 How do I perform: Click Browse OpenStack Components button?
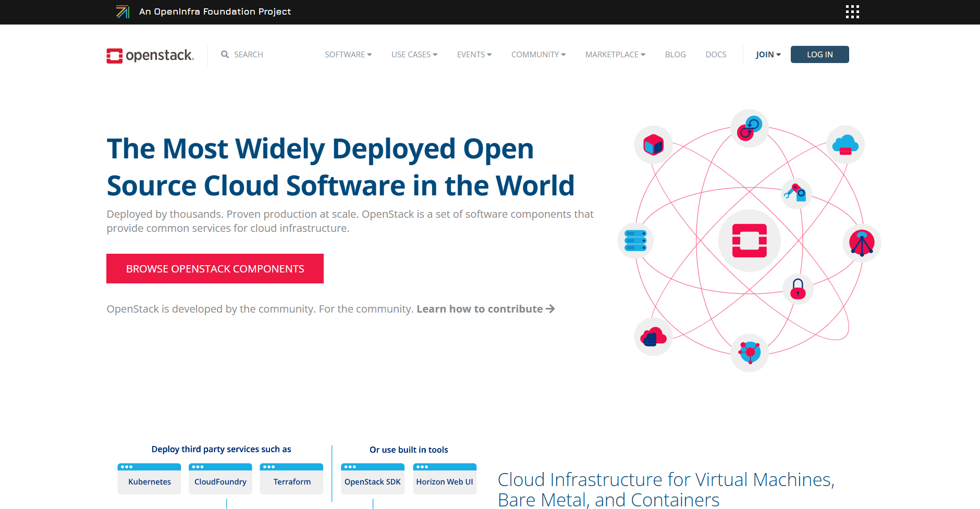click(215, 268)
